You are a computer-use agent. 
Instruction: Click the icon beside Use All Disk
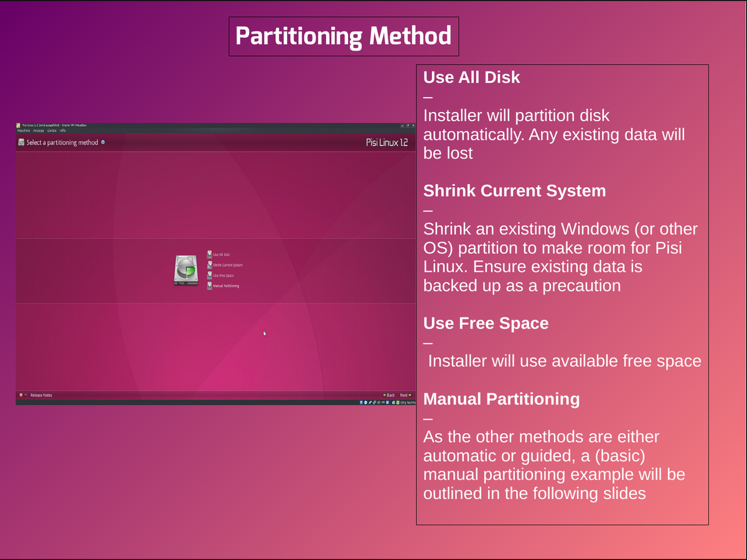[x=210, y=254]
